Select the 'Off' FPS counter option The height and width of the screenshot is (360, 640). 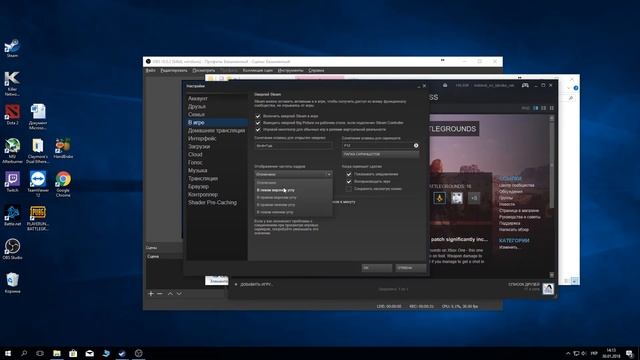point(293,182)
